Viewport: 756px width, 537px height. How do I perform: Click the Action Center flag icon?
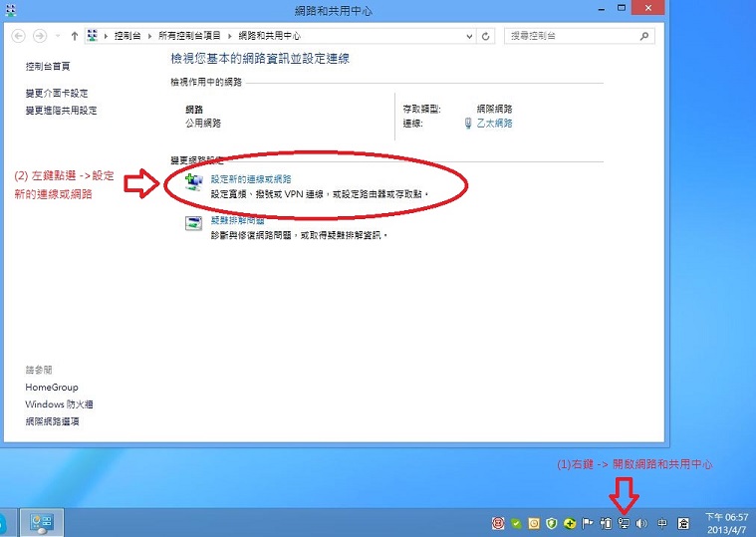[x=588, y=523]
